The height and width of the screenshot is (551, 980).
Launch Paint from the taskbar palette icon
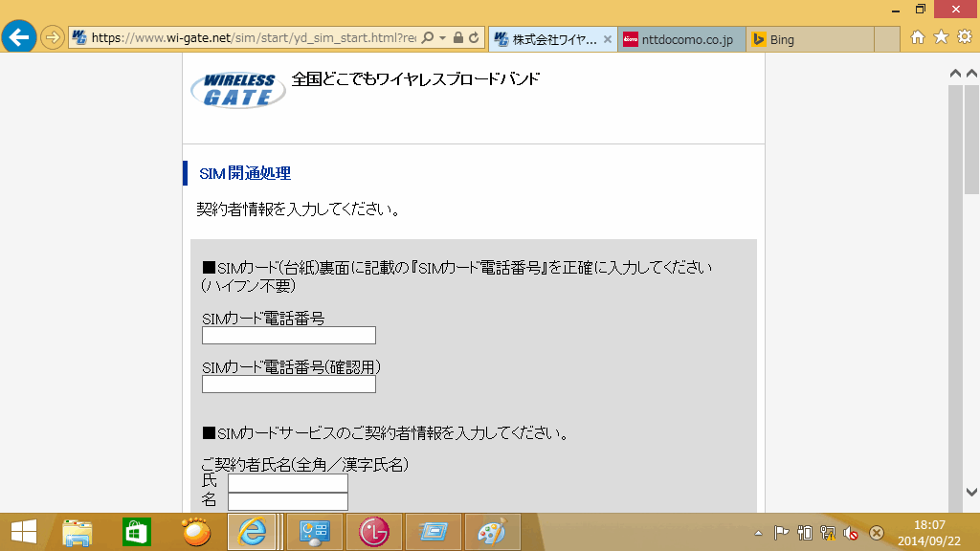[x=492, y=532]
